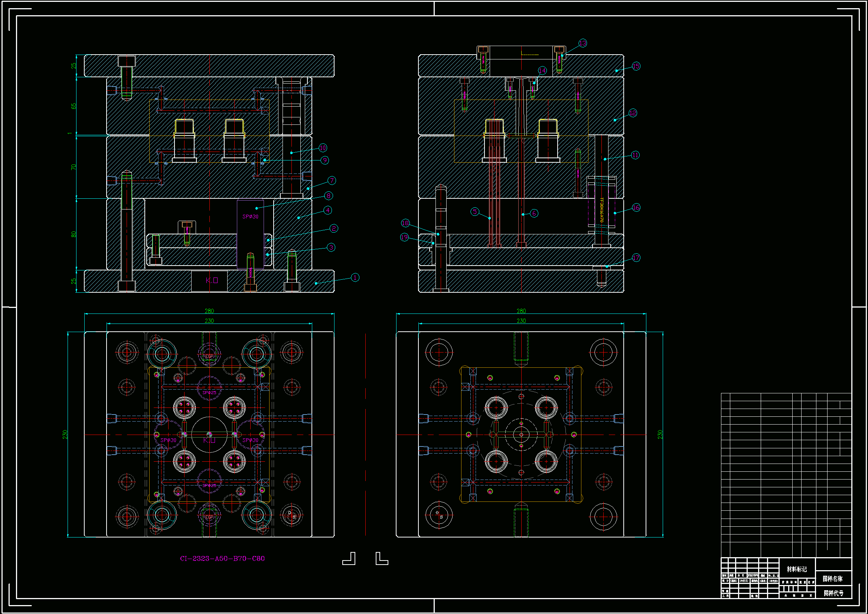This screenshot has height=614, width=868.
Task: Click part balloon number 5
Action: 475,211
